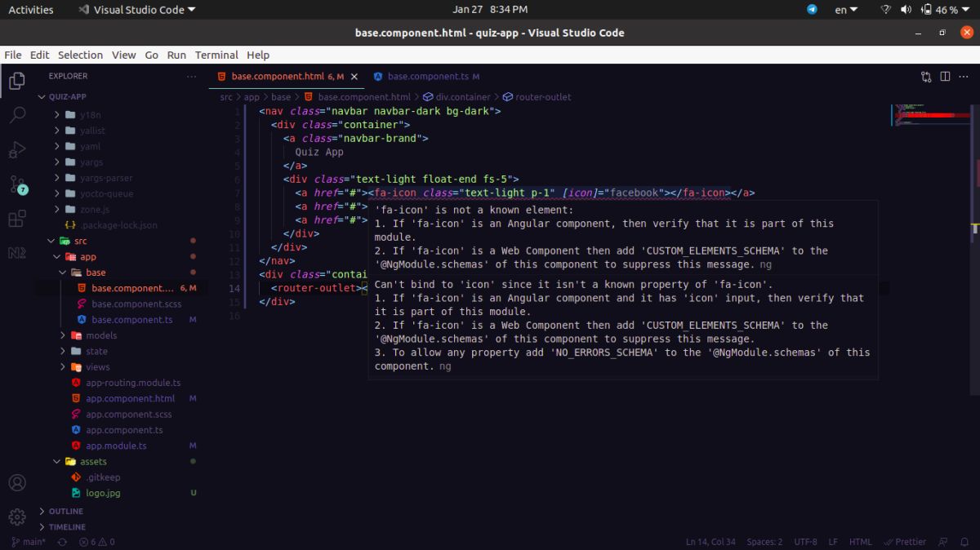The width and height of the screenshot is (980, 550).
Task: Open base.component.scss in explorer
Action: coord(136,304)
